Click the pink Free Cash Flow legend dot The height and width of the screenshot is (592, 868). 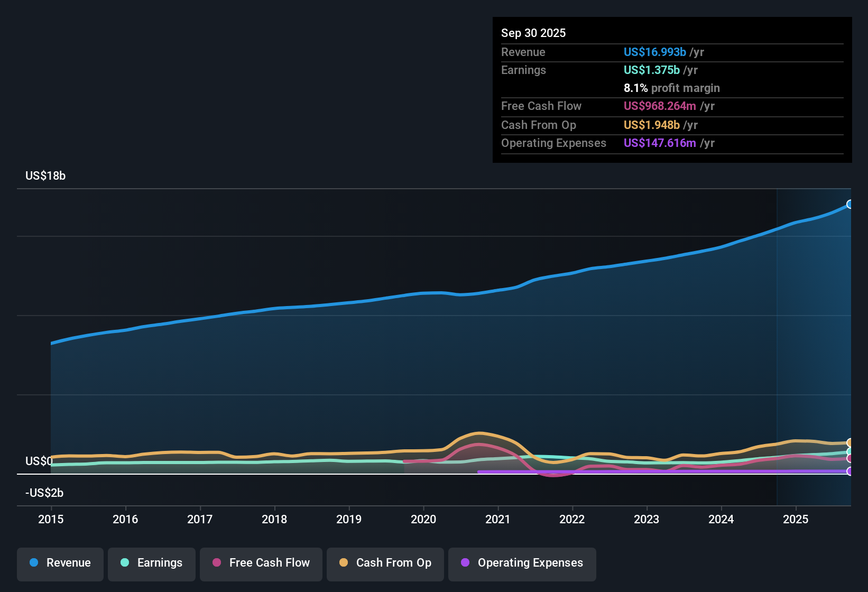point(216,563)
